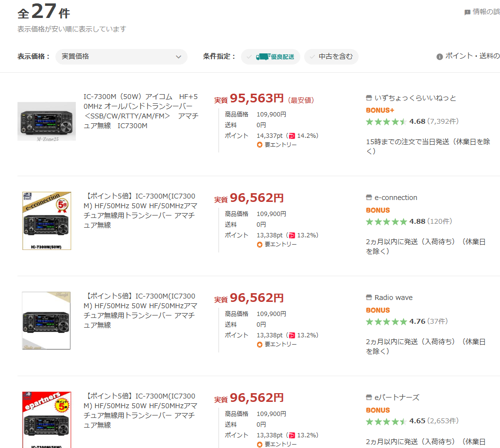This screenshot has width=500, height=448.
Task: Visit the eパートナーズ store page
Action: 397,398
